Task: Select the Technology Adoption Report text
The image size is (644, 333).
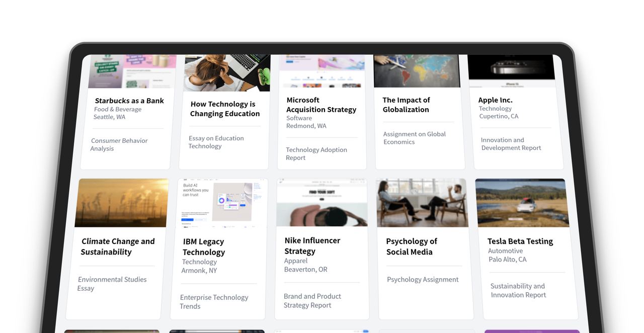Action: coord(316,153)
